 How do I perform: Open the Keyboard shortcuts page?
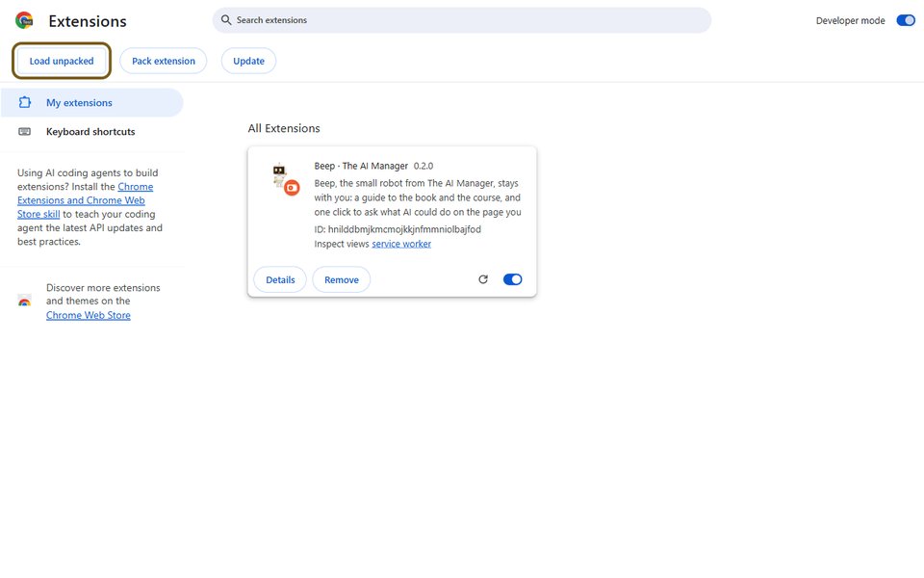click(x=90, y=132)
